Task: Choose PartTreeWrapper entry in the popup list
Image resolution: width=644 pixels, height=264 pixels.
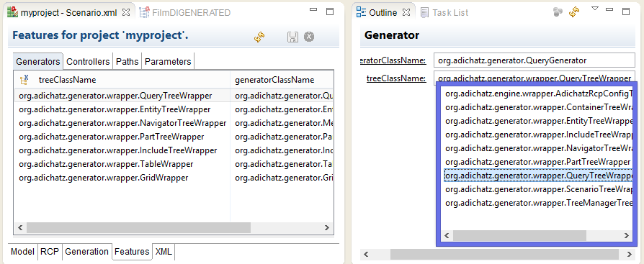Action: coord(538,162)
